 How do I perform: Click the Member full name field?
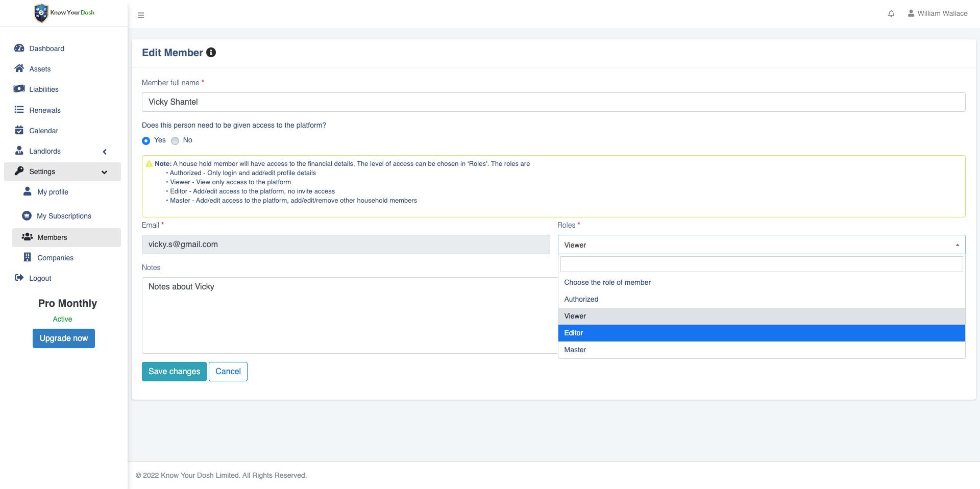click(553, 102)
